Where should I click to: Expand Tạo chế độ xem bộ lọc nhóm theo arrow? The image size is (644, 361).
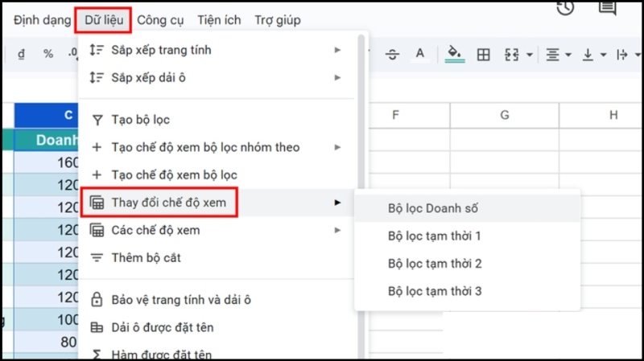(337, 147)
